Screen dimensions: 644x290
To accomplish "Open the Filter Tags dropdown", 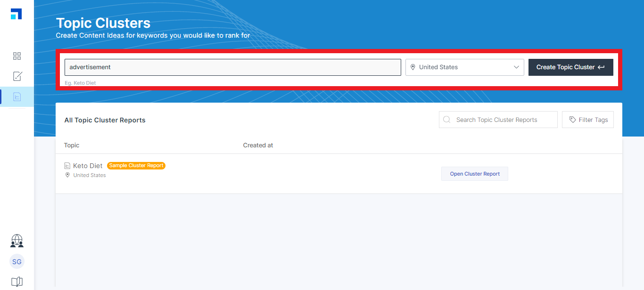I will [588, 120].
